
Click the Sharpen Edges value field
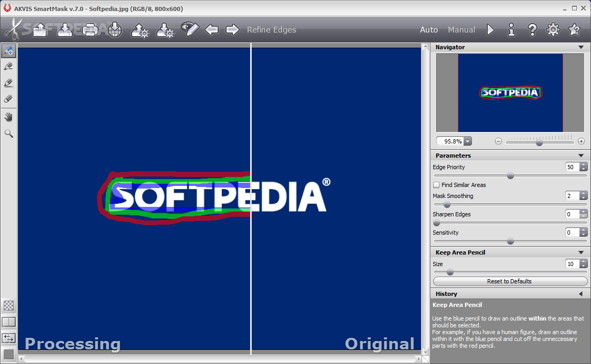point(572,214)
